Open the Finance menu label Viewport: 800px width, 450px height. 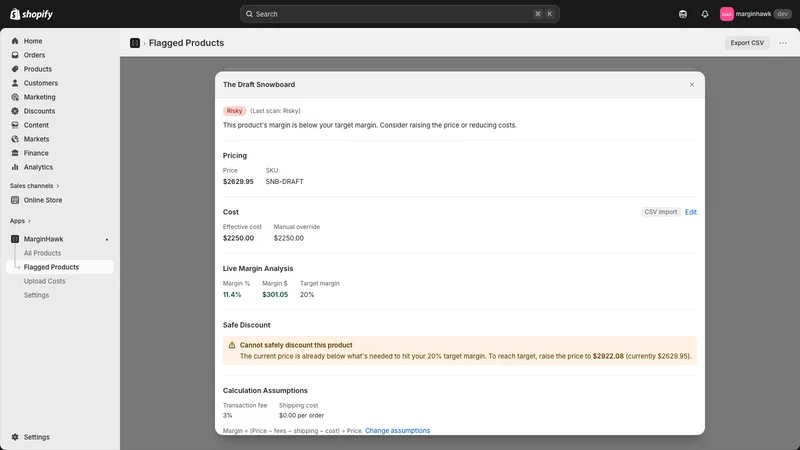coord(36,153)
